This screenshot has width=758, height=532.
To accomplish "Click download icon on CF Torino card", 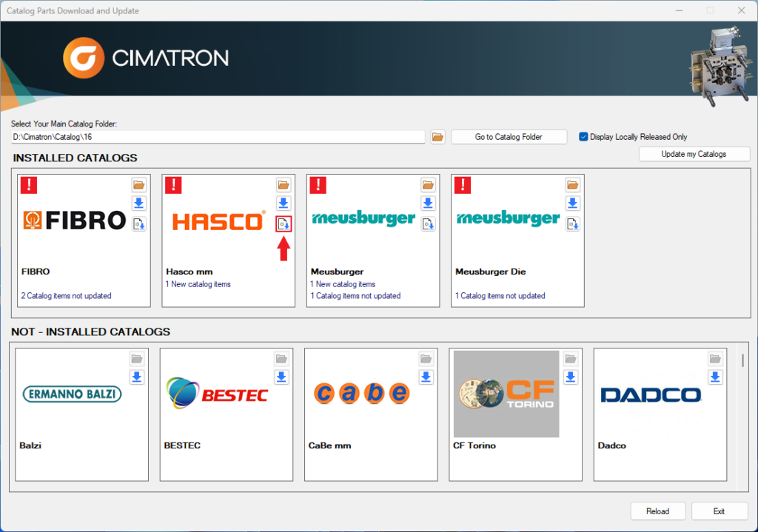I will [571, 377].
